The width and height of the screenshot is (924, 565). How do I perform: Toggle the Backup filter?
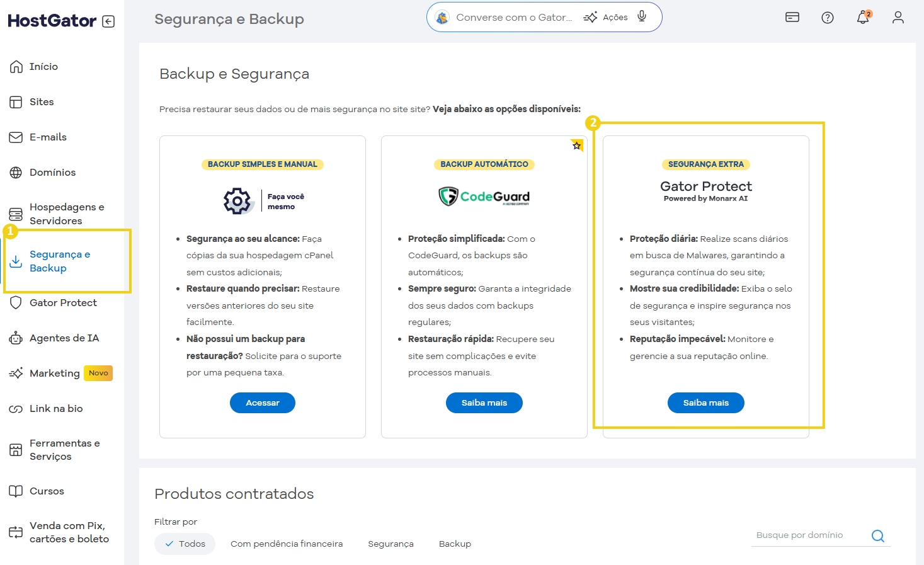tap(455, 543)
